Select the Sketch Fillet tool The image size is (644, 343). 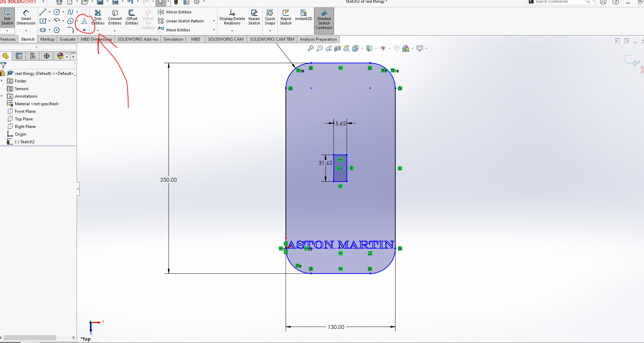70,30
